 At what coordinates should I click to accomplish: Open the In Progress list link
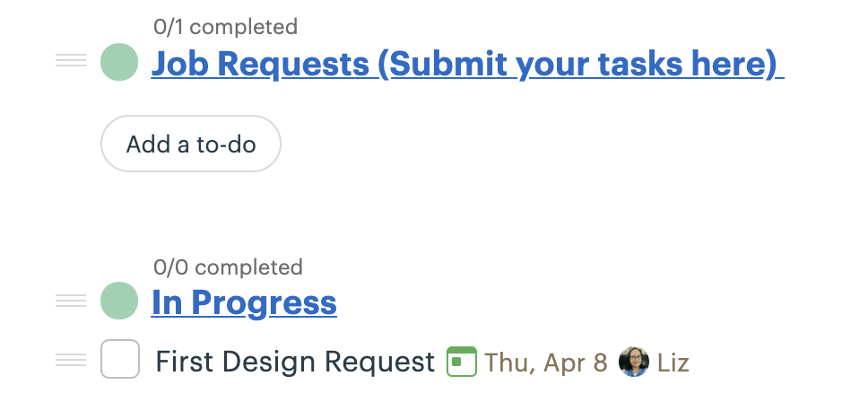(x=244, y=302)
